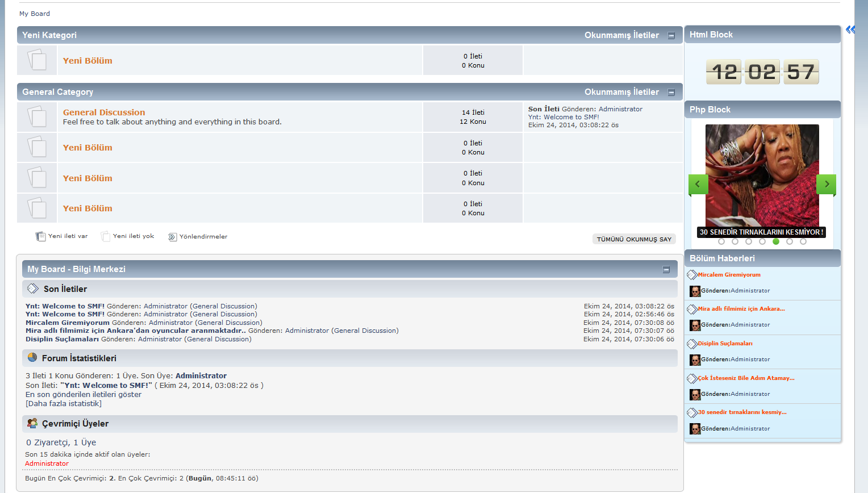Image resolution: width=868 pixels, height=493 pixels.
Task: Click '[Daha fazla istatistik]' link
Action: 64,404
